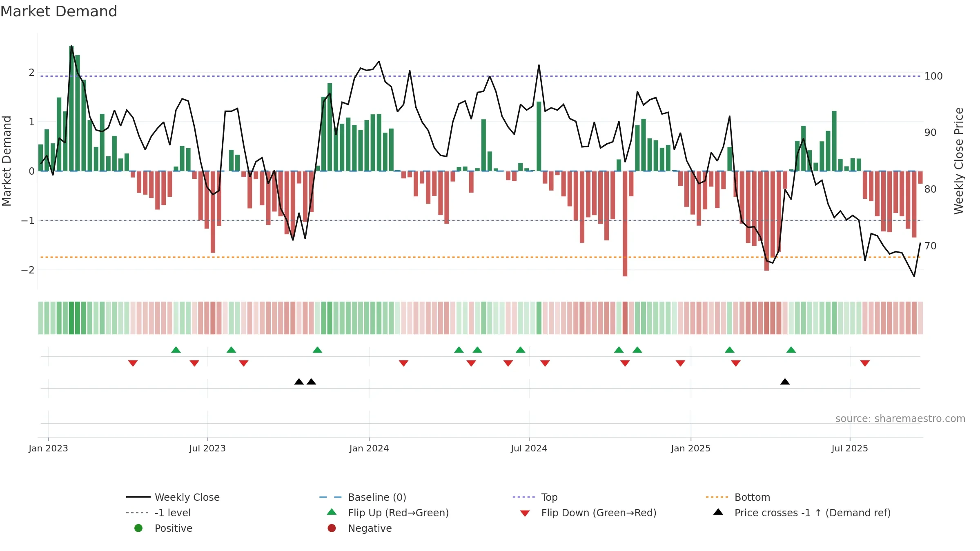Click the red Negative dot in legend
This screenshot has height=551, width=980.
(332, 528)
